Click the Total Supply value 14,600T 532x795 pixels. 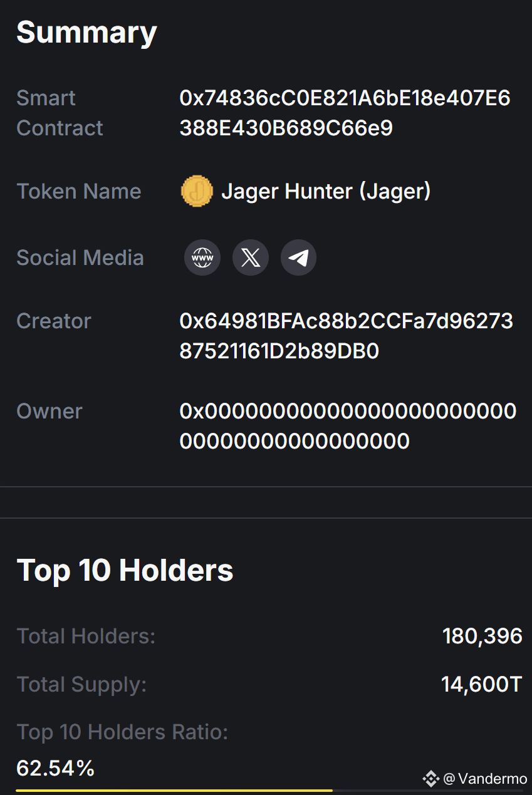click(x=481, y=684)
